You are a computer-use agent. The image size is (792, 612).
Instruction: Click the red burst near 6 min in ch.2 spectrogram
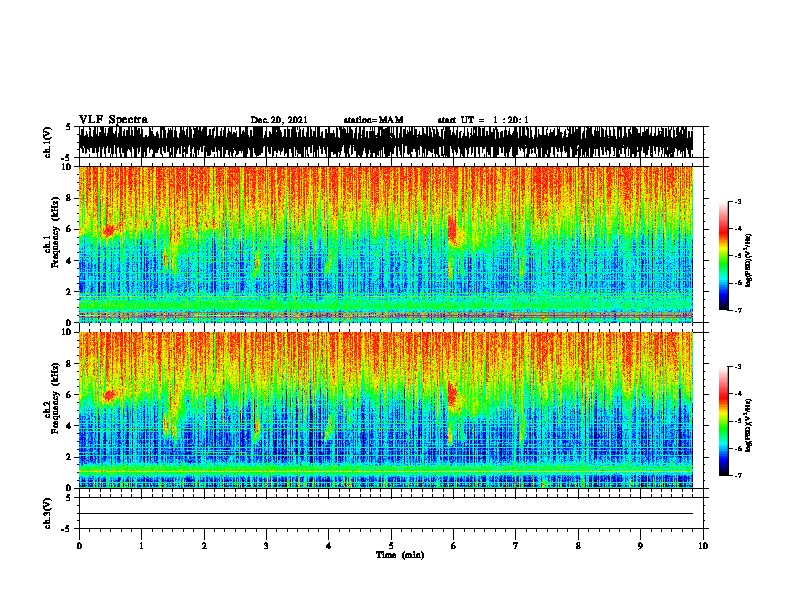[452, 393]
